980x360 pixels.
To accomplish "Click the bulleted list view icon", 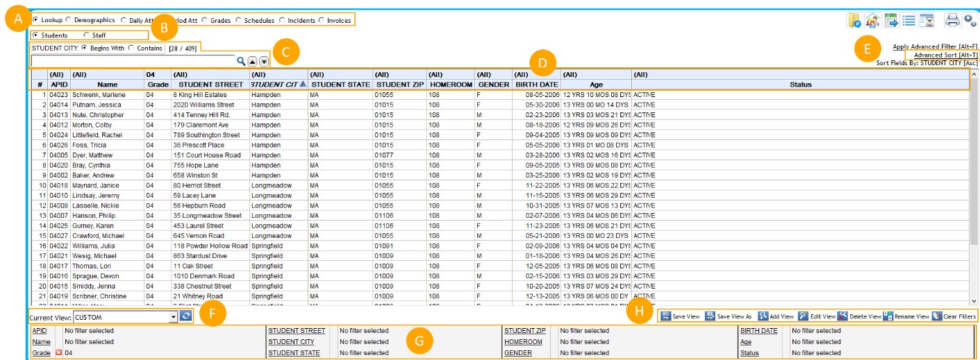I will click(x=908, y=20).
